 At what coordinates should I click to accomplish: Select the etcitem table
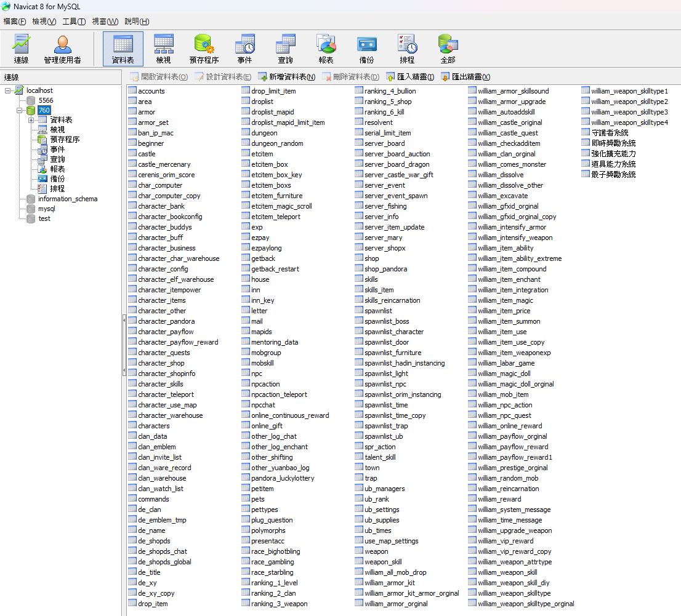262,154
